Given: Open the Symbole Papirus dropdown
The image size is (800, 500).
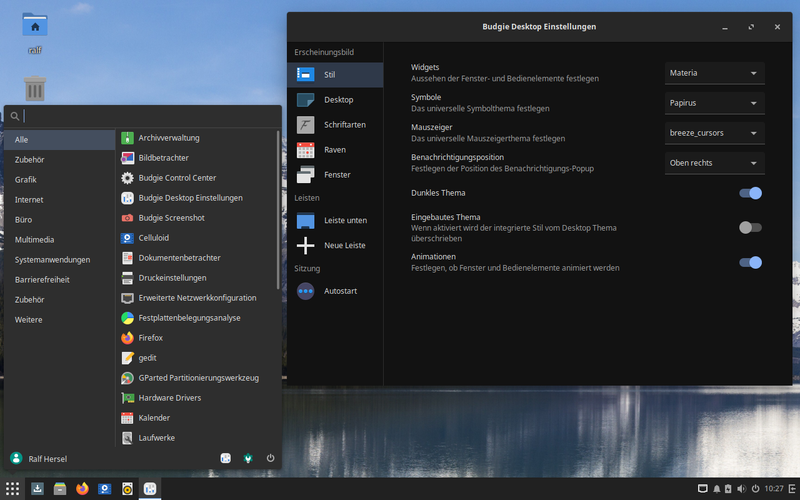Looking at the screenshot, I should click(714, 103).
